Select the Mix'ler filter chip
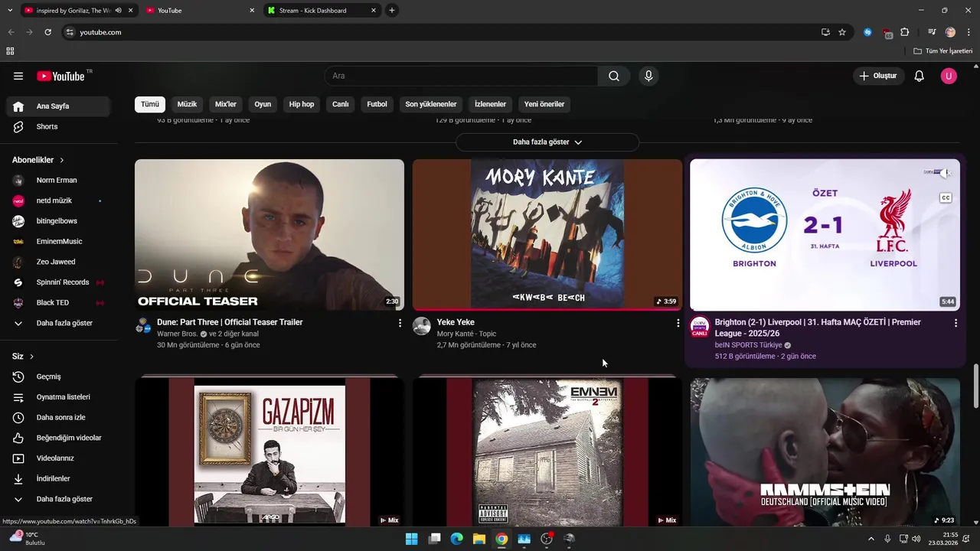This screenshot has width=980, height=551. coord(226,104)
